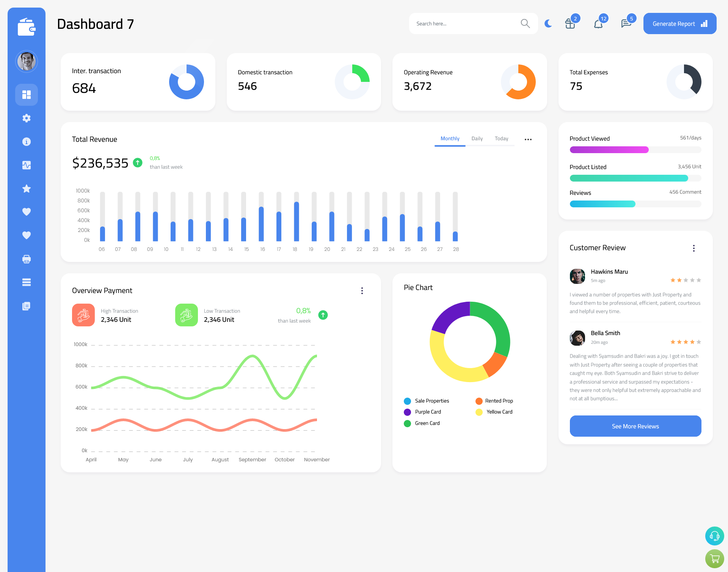
Task: Click See More Reviews button
Action: (x=635, y=426)
